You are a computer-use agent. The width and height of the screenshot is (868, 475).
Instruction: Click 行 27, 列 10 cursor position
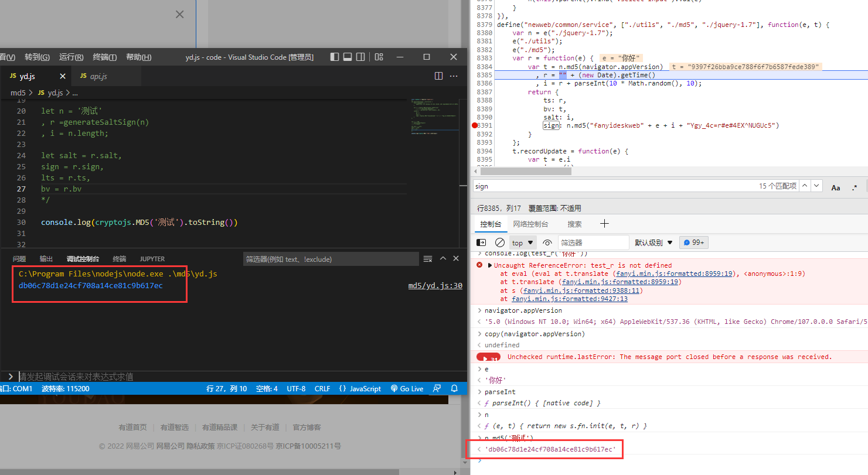[227, 388]
